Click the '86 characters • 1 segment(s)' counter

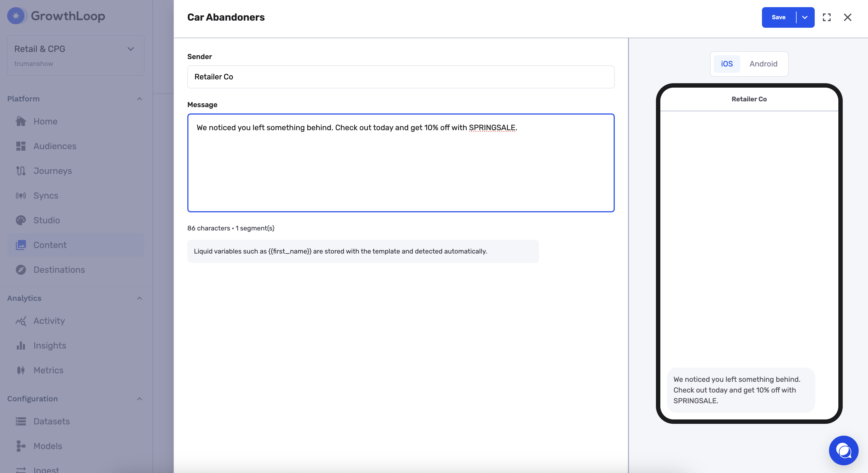coord(231,228)
